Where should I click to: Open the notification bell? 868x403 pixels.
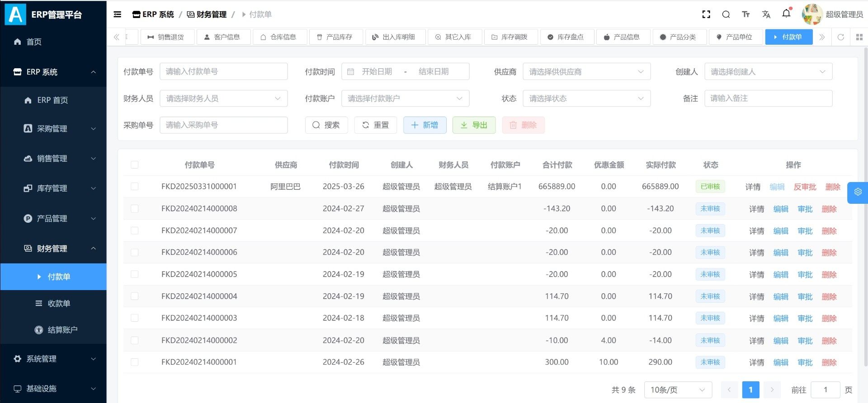(x=786, y=14)
